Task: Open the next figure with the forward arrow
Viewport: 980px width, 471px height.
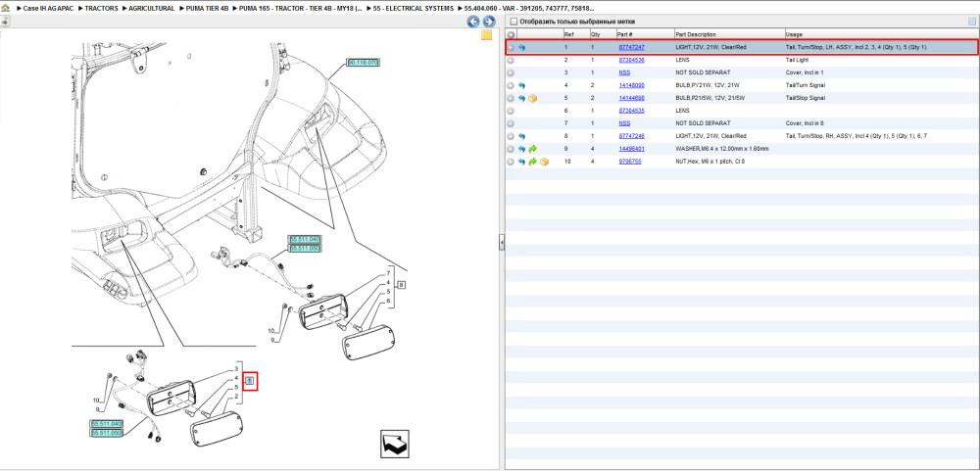Action: 489,22
